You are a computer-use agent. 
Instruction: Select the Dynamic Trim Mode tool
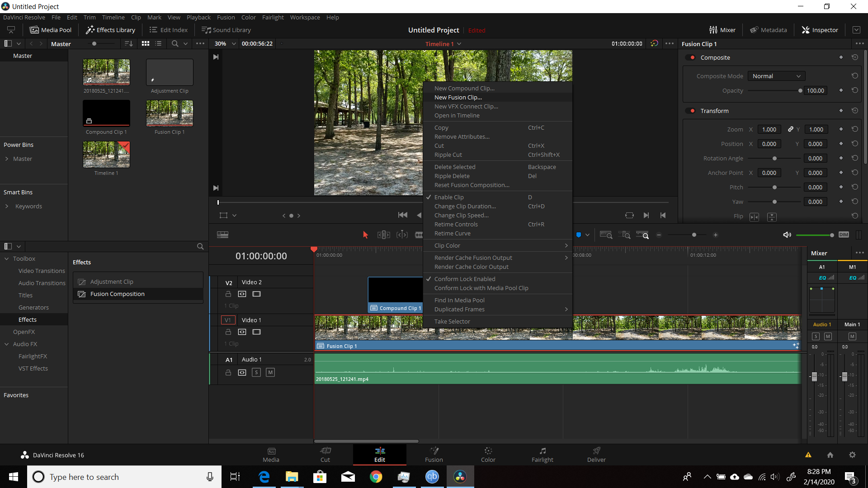coord(402,235)
